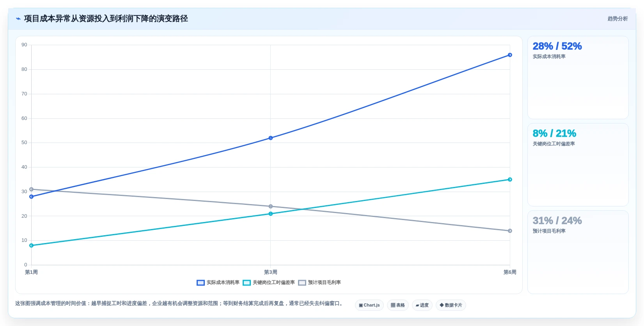
Task: Toggle the 预计项目毛利率 legend swatch
Action: (302, 283)
